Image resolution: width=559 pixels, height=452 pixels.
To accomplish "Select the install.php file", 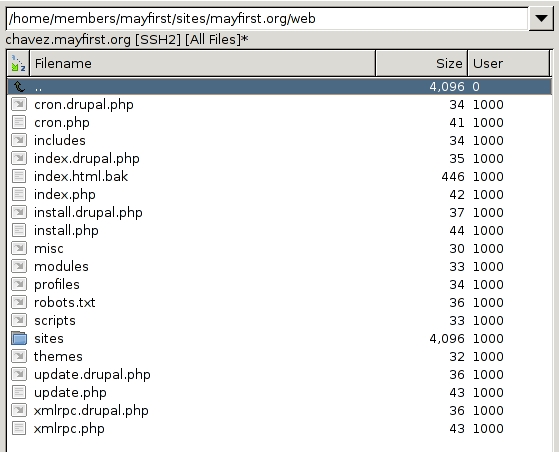I will [x=279, y=230].
